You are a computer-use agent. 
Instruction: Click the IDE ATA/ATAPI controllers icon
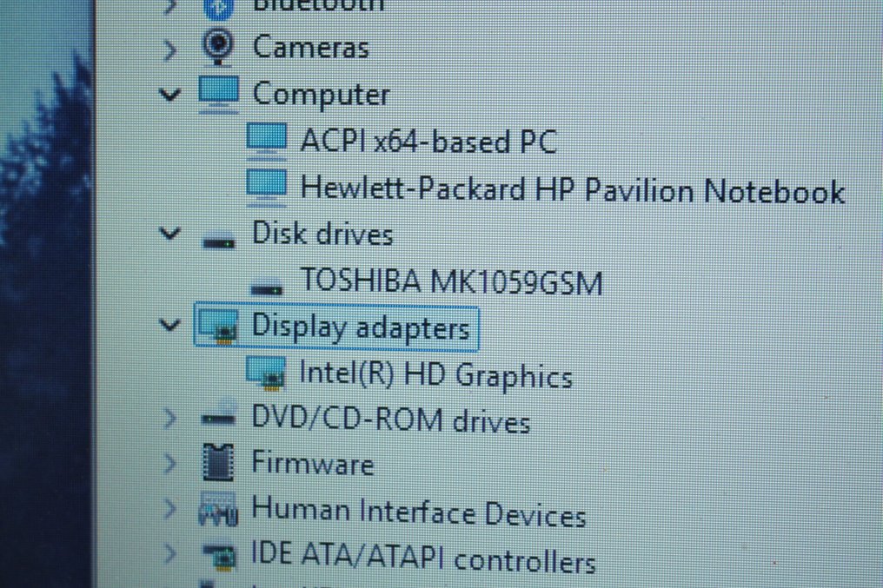click(x=220, y=556)
